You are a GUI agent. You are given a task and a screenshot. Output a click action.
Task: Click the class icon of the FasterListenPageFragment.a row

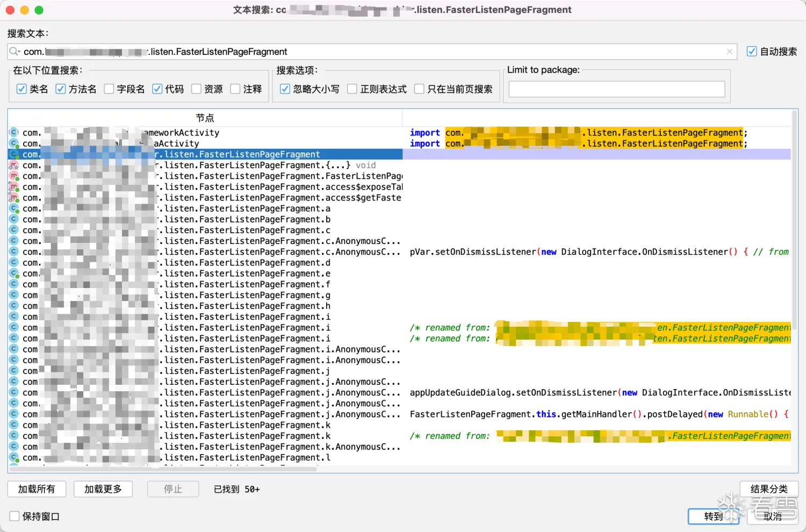coord(14,208)
